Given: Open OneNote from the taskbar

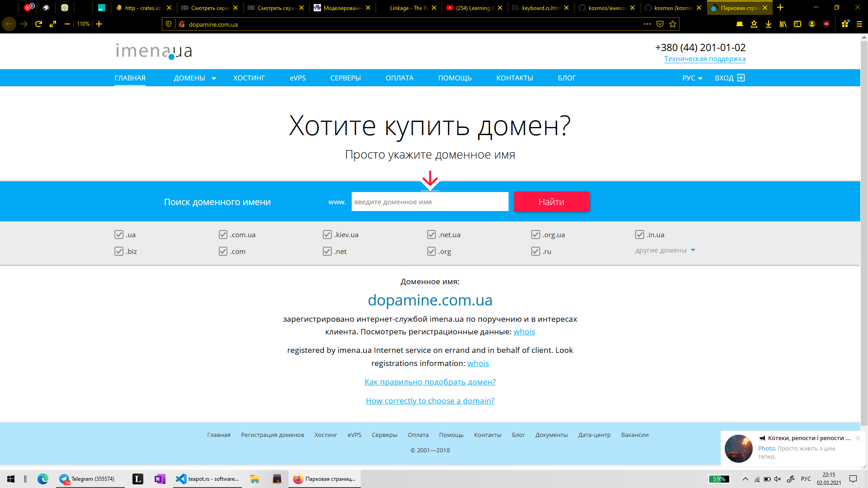Looking at the screenshot, I should pos(160,479).
